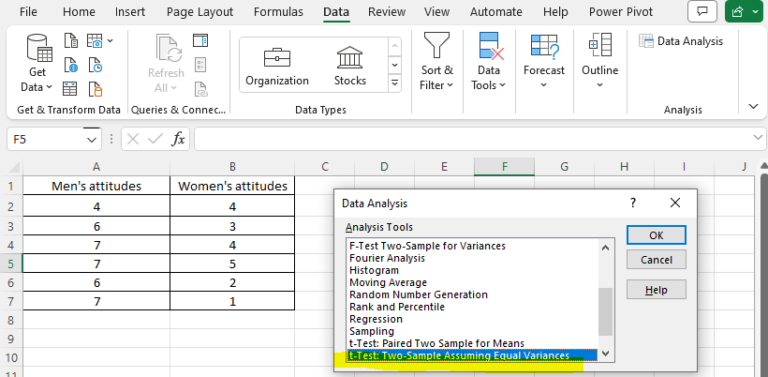Collapse the ribbon with chevron arrow
The width and height of the screenshot is (768, 377).
coord(754,107)
